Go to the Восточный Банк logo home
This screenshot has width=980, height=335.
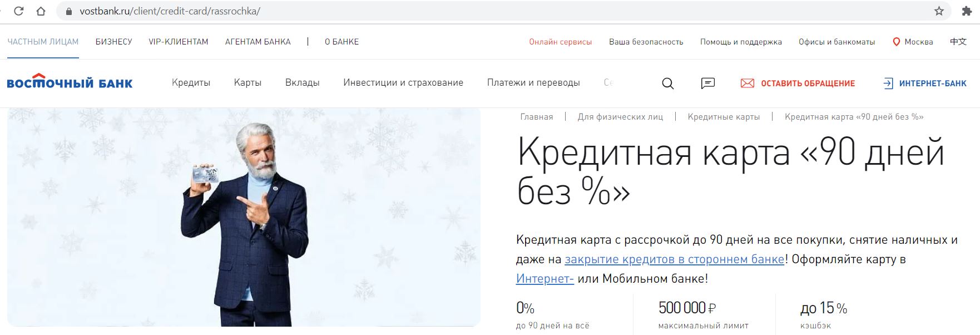tap(70, 81)
